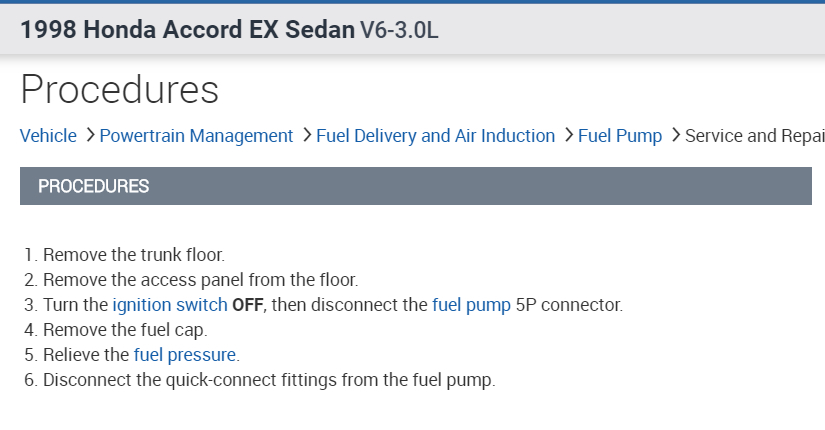Click step 4 Remove the fuel cap
825x430 pixels.
coord(124,330)
